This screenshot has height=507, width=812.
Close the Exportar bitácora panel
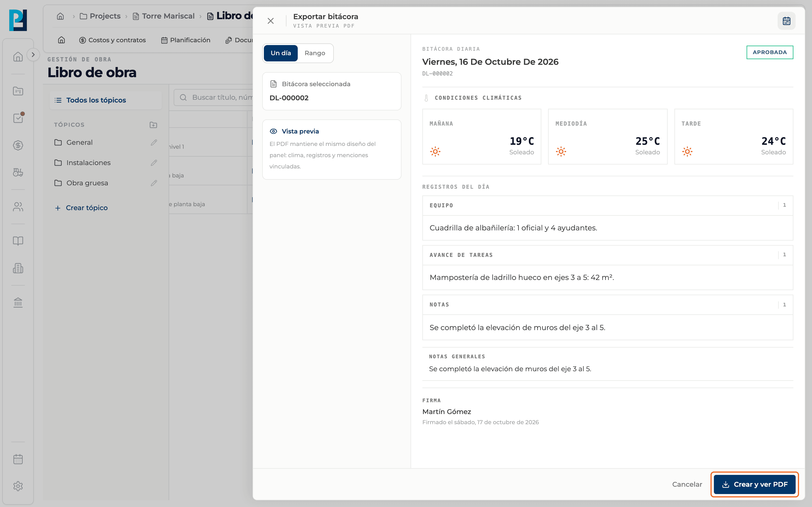(270, 21)
